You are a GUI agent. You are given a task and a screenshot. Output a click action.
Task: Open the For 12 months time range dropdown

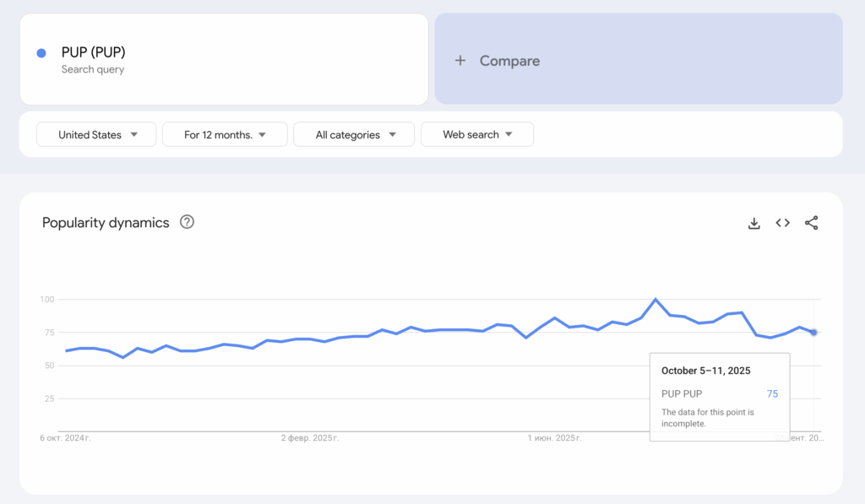point(225,134)
